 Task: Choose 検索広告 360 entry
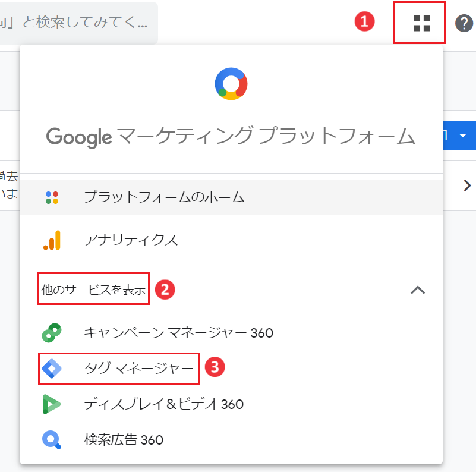124,440
